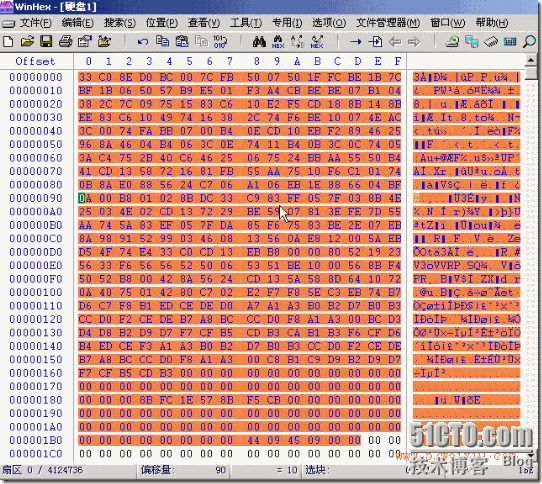Open the 工具(T) menu

click(x=246, y=23)
